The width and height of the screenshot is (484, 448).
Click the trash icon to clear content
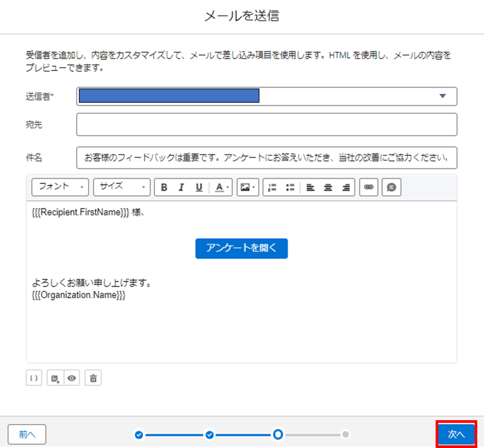pos(93,378)
